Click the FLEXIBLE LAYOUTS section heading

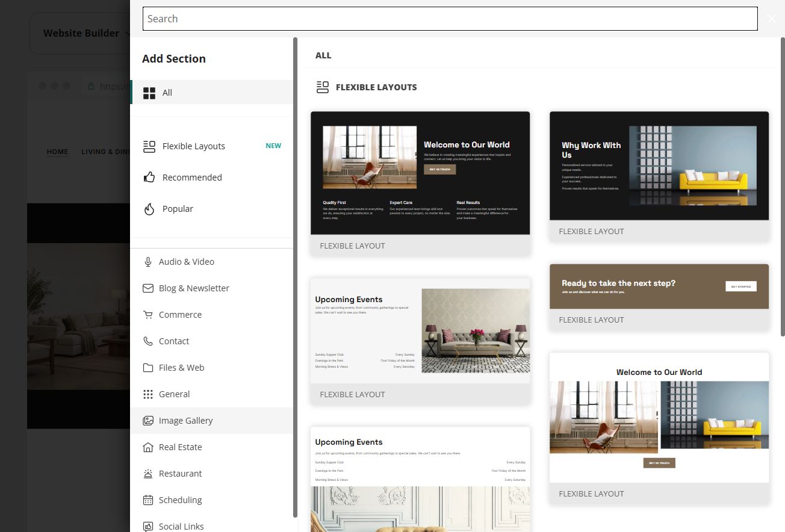click(x=376, y=87)
